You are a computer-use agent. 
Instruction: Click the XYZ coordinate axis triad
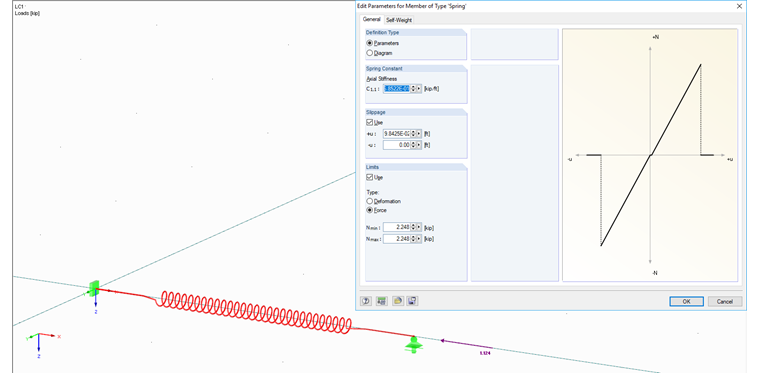pos(42,342)
